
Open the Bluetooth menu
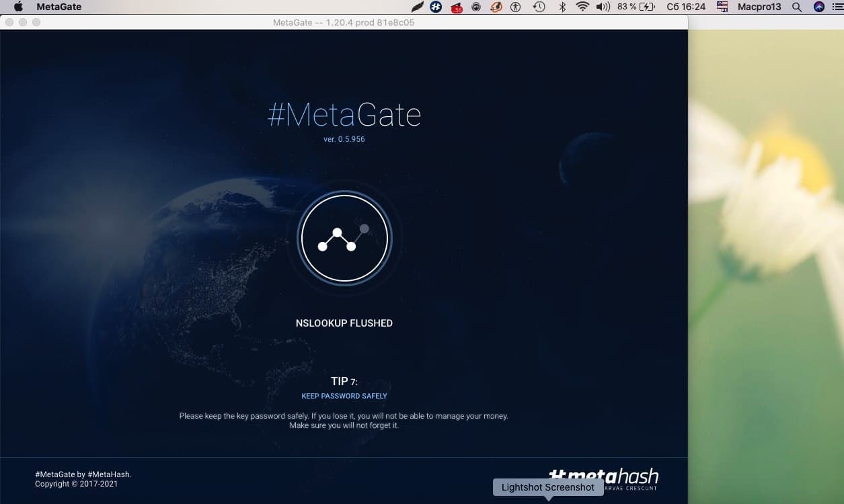point(563,7)
